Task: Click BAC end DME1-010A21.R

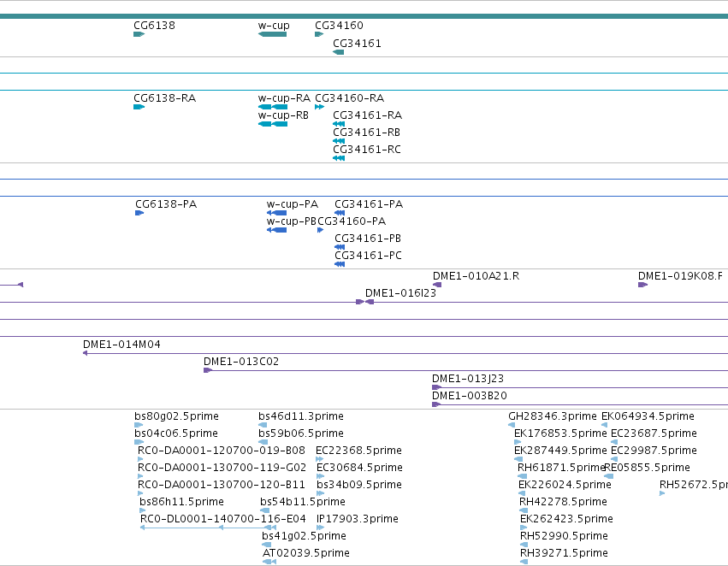Action: click(x=476, y=276)
